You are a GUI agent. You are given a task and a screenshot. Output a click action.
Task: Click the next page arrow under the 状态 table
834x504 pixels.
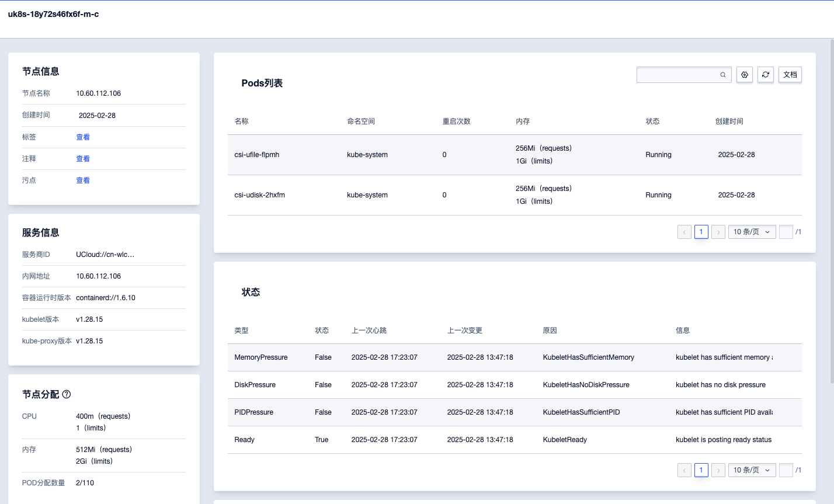[x=718, y=470]
